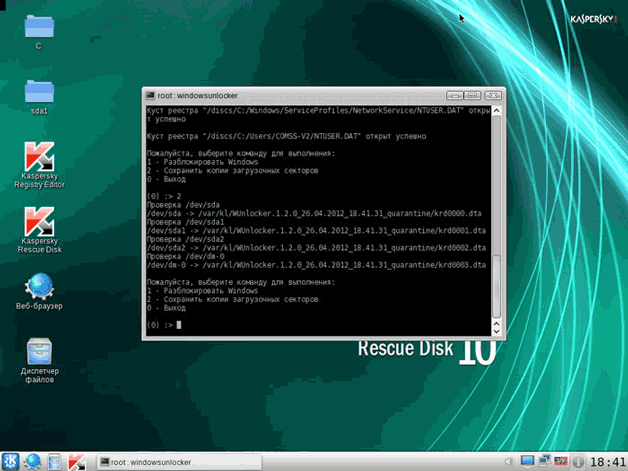Click the terminal scrollbar top up arrow
This screenshot has height=471, width=628.
(x=497, y=111)
